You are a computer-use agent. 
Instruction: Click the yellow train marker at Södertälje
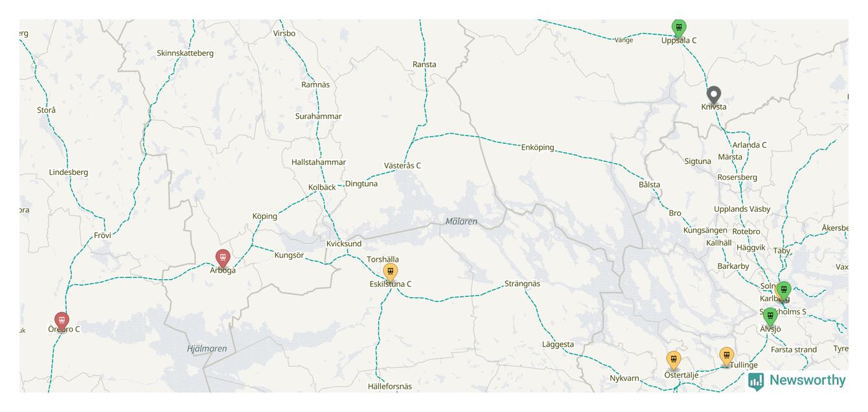pos(674,360)
